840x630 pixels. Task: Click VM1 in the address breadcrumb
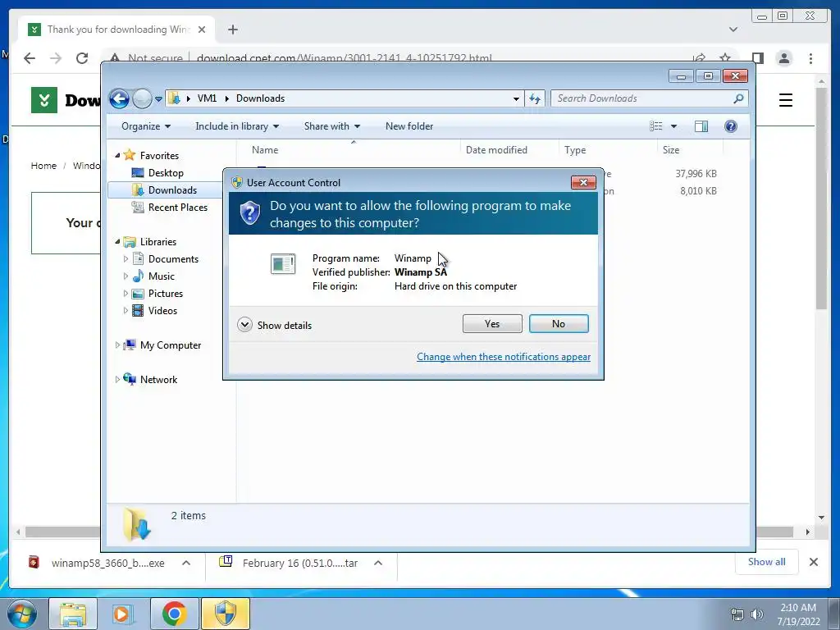tap(207, 98)
